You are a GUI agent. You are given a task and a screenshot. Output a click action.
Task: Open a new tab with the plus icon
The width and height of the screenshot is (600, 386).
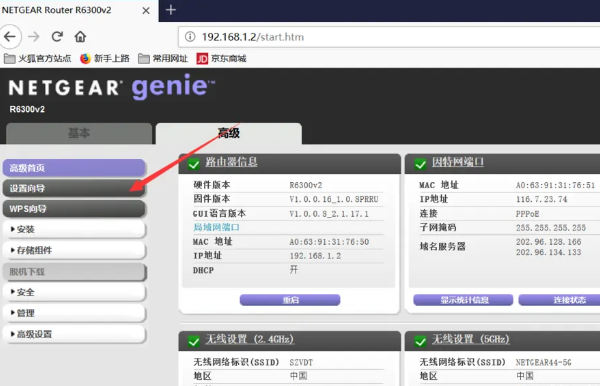tap(171, 10)
